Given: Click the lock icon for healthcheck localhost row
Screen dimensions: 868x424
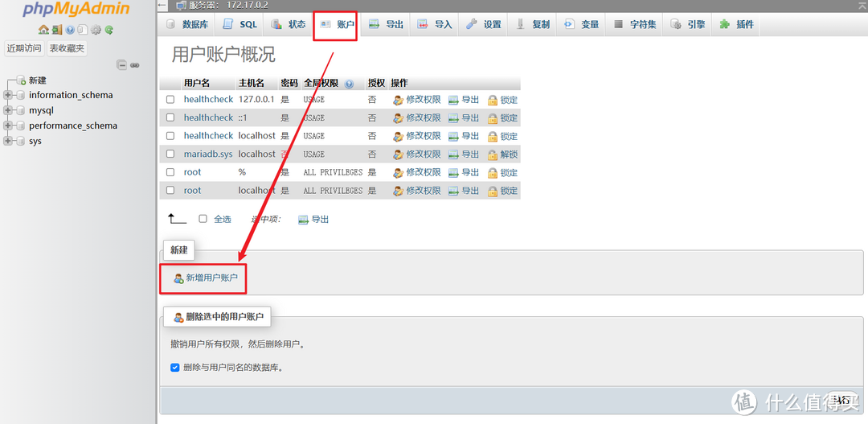Looking at the screenshot, I should click(493, 136).
